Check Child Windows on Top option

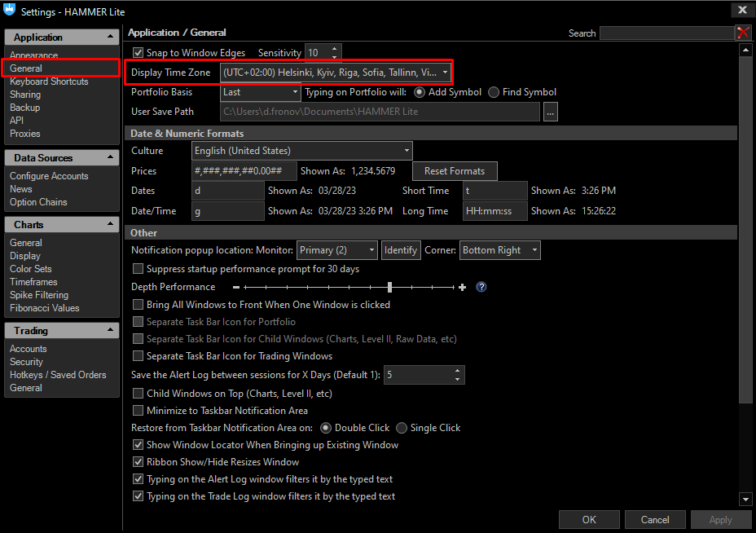pyautogui.click(x=138, y=393)
